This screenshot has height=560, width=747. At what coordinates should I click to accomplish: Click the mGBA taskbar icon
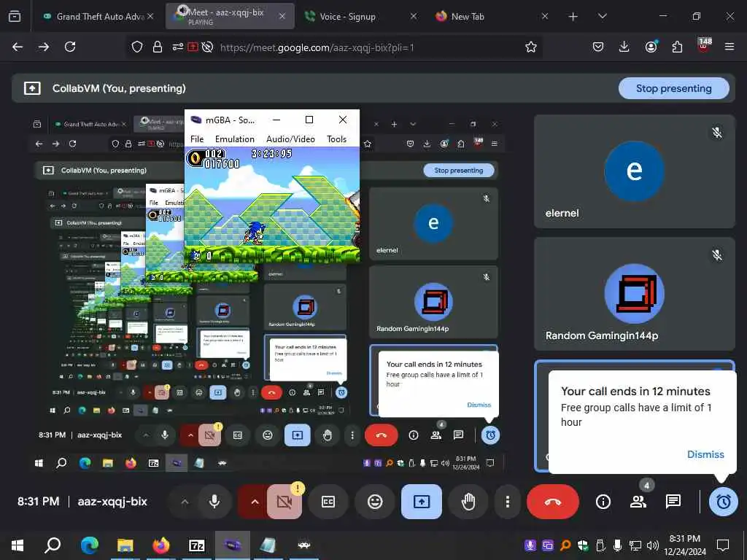click(233, 545)
